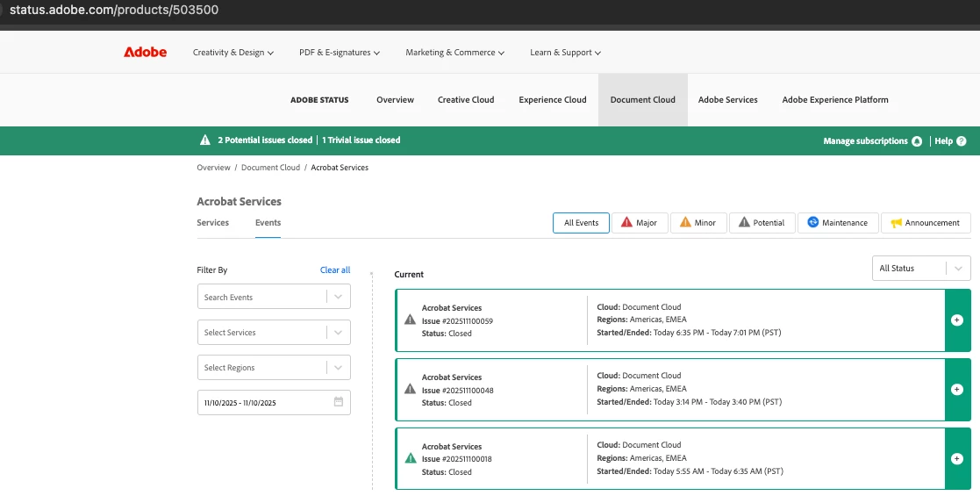Expand issue #202511100059 with its plus icon
Screen dimensions: 980x503
(956, 320)
